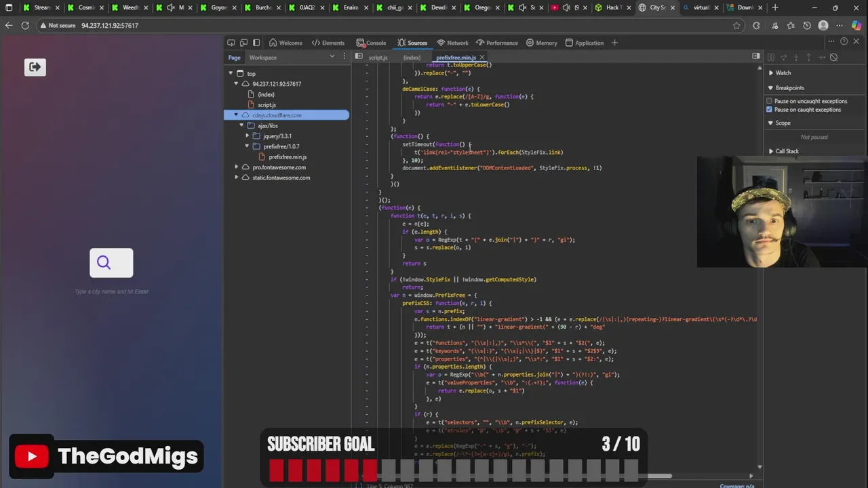The width and height of the screenshot is (868, 488).
Task: Open DevTools customize three-dots menu
Action: click(831, 42)
